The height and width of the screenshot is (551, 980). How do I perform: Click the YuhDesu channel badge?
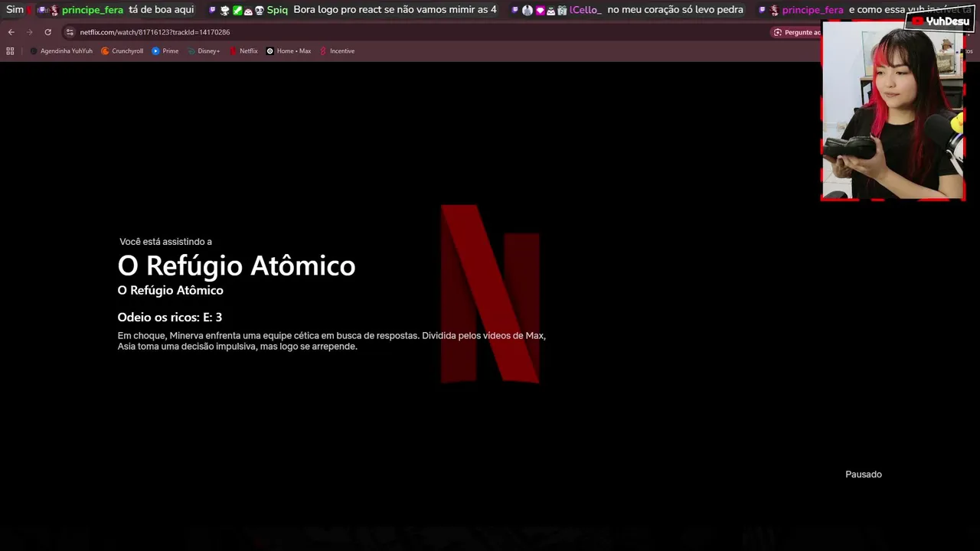coord(940,21)
